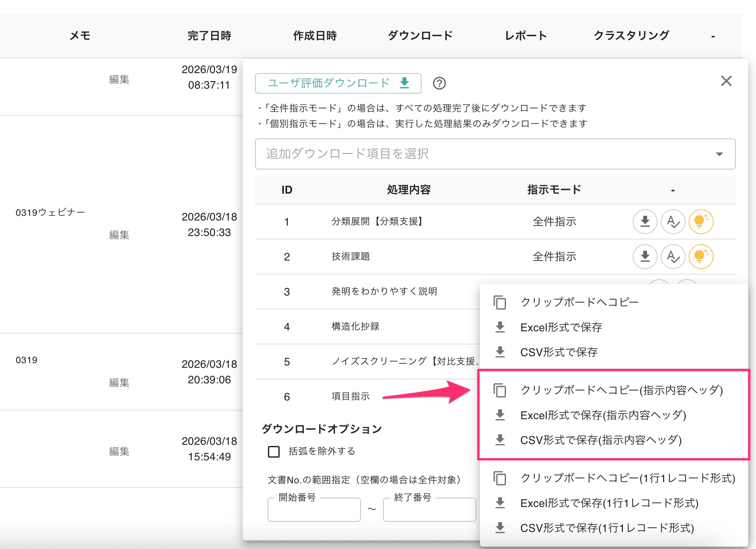
Task: Click 処理内容 column header
Action: tap(409, 190)
